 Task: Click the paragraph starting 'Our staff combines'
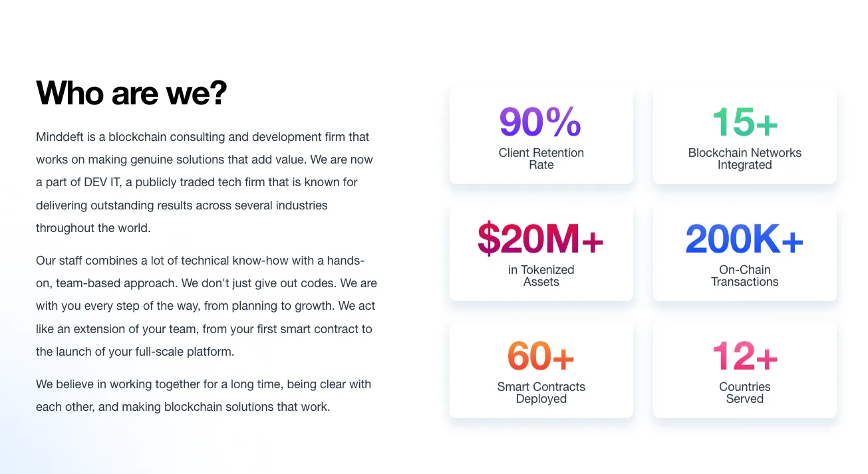point(207,306)
